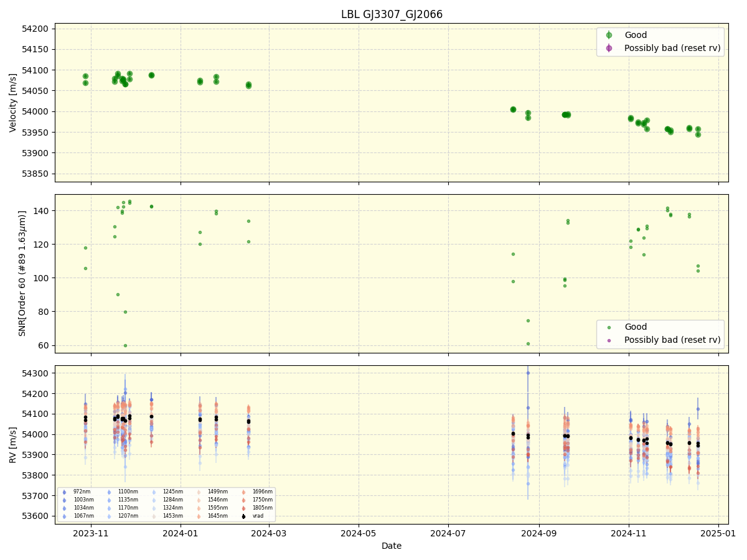The width and height of the screenshot is (747, 560).
Task: Click the 80 tick on SNR axis
Action: click(44, 312)
